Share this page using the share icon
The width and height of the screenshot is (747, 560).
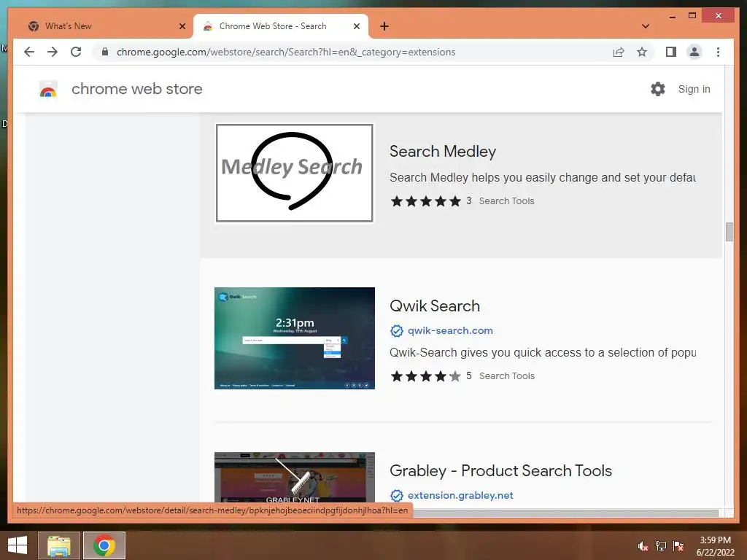[x=619, y=52]
